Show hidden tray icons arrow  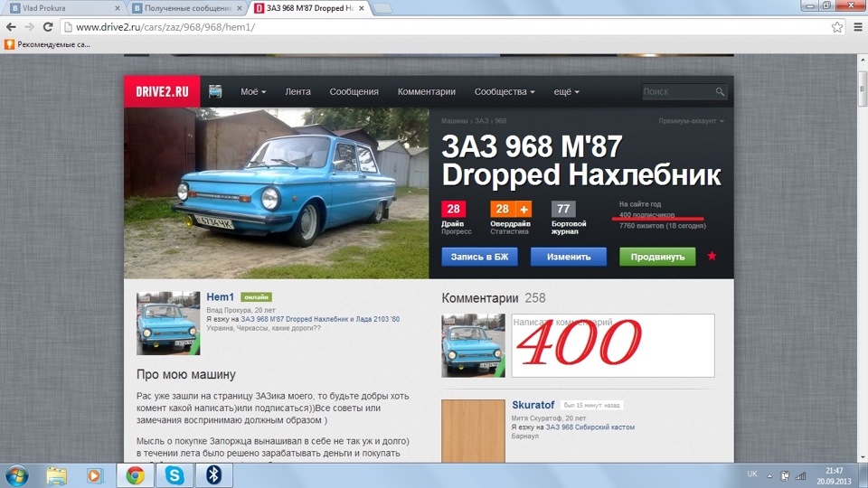(769, 476)
